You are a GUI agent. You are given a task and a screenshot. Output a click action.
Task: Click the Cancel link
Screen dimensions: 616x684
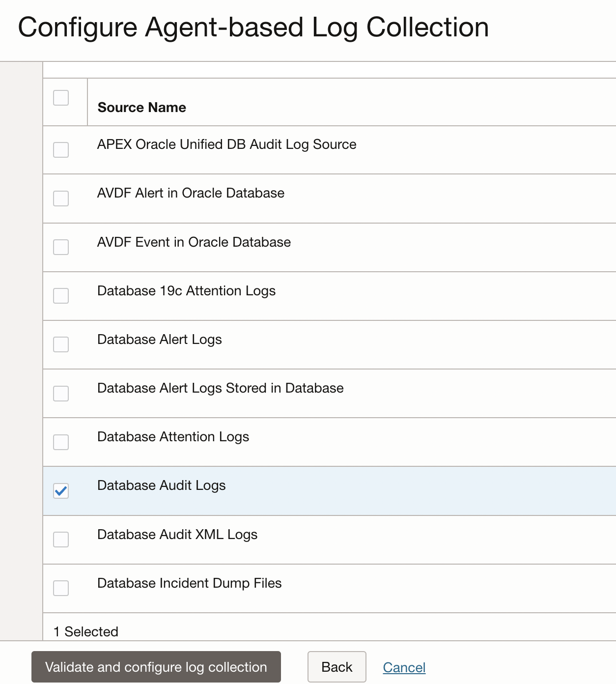[x=404, y=667]
